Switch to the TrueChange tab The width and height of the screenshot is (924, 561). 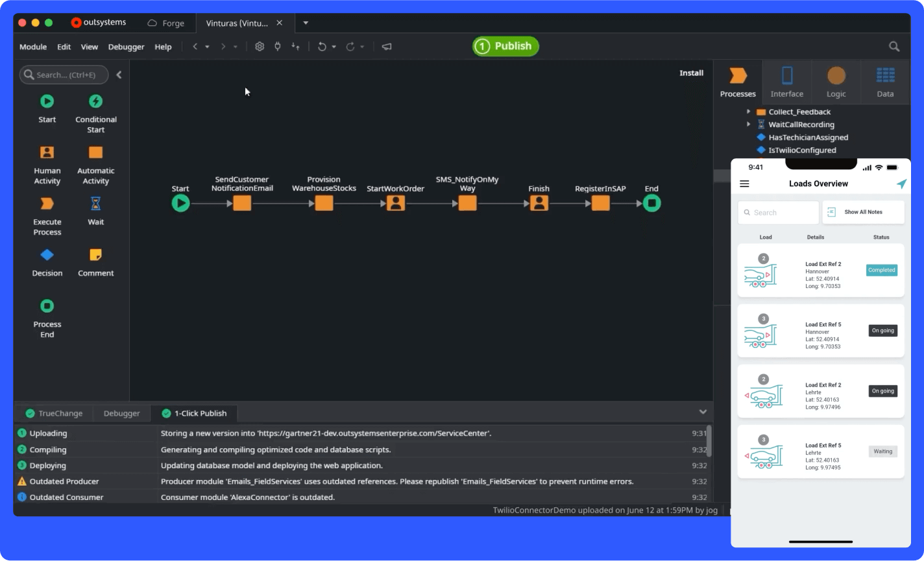click(54, 413)
